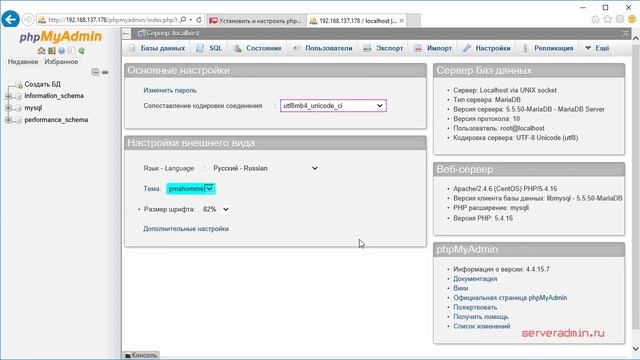Viewport: 640px width, 360px height.
Task: Click the performance_schema database icon
Action: click(18, 120)
